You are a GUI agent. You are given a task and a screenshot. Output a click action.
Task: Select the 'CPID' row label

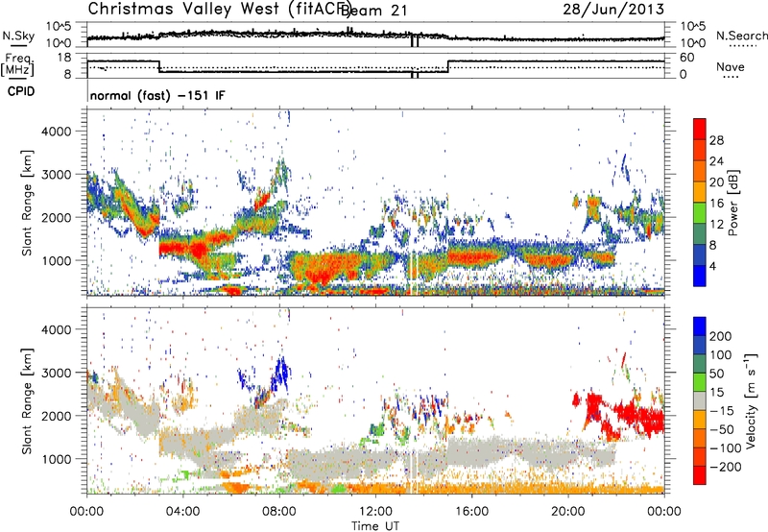21,91
